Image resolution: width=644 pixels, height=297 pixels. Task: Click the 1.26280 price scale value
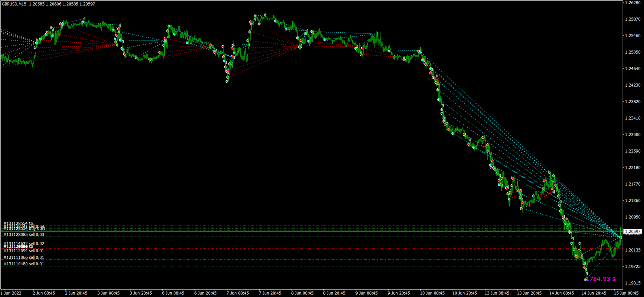632,3
